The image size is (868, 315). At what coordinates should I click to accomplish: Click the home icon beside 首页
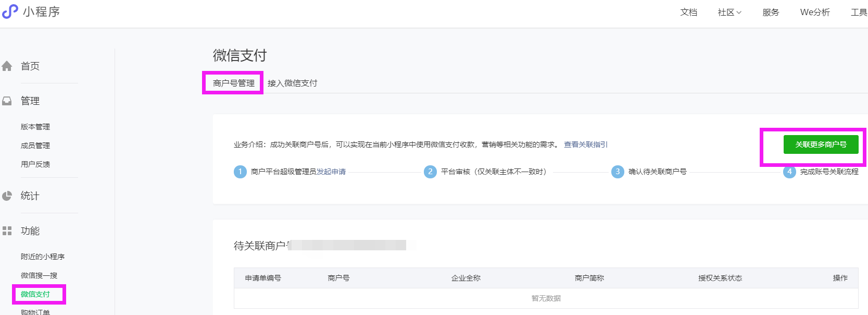(x=7, y=66)
